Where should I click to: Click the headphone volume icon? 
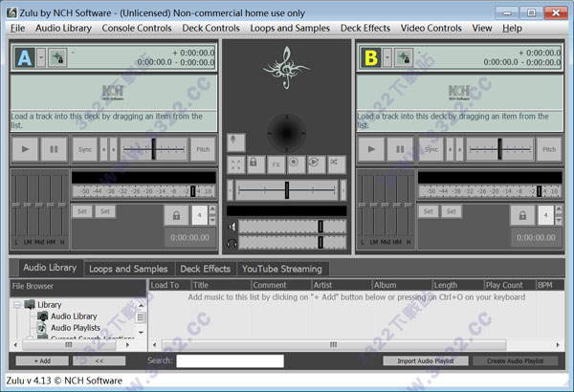pos(232,243)
